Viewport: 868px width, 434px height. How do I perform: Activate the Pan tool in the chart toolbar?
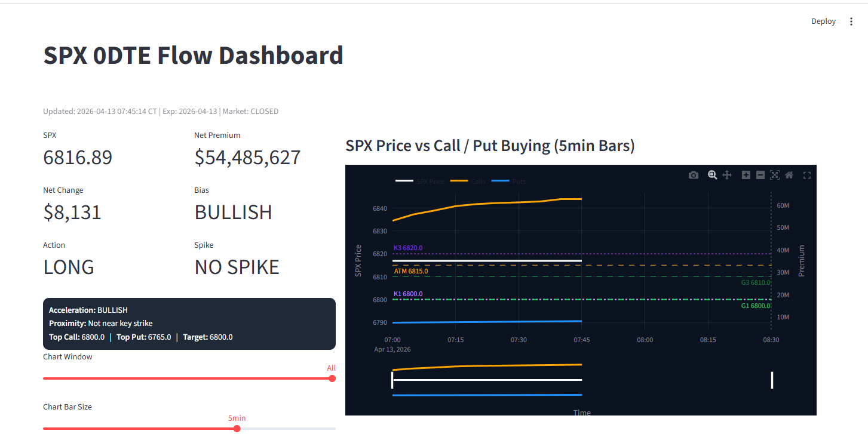pos(727,175)
